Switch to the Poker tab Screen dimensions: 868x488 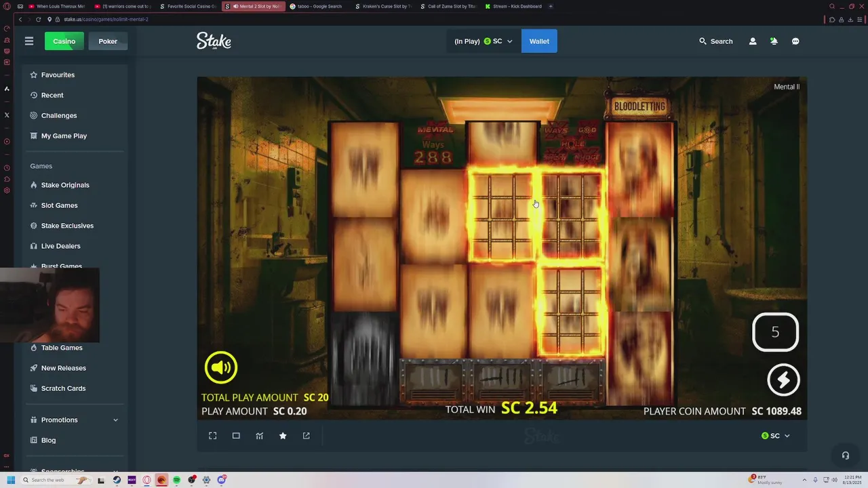tap(108, 41)
